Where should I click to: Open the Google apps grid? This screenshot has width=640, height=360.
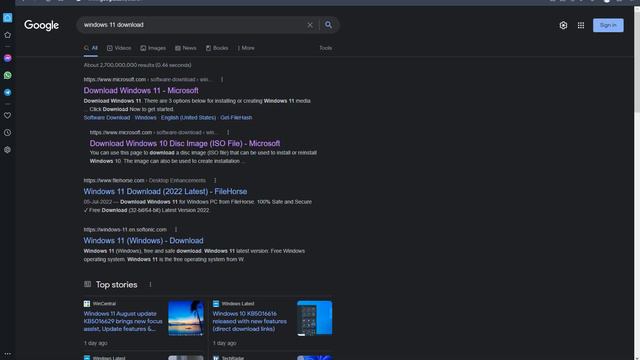pos(581,25)
